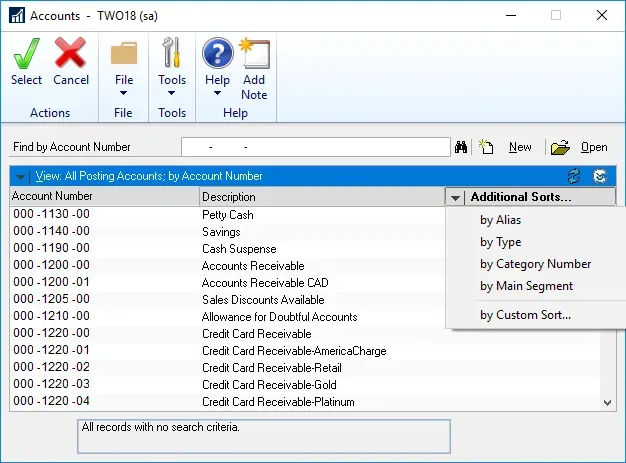Screen dimensions: 626x463
Task: Choose by Category Number sort option
Action: (x=535, y=264)
